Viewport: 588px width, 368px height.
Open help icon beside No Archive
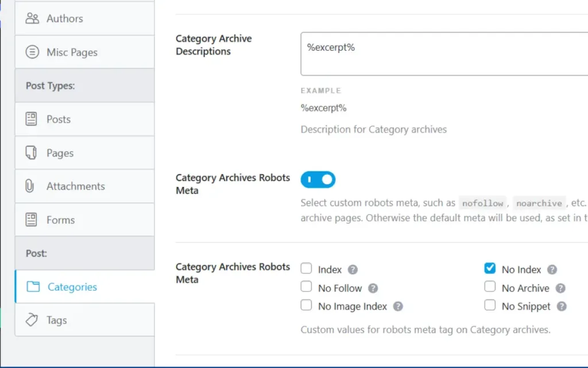pyautogui.click(x=560, y=288)
